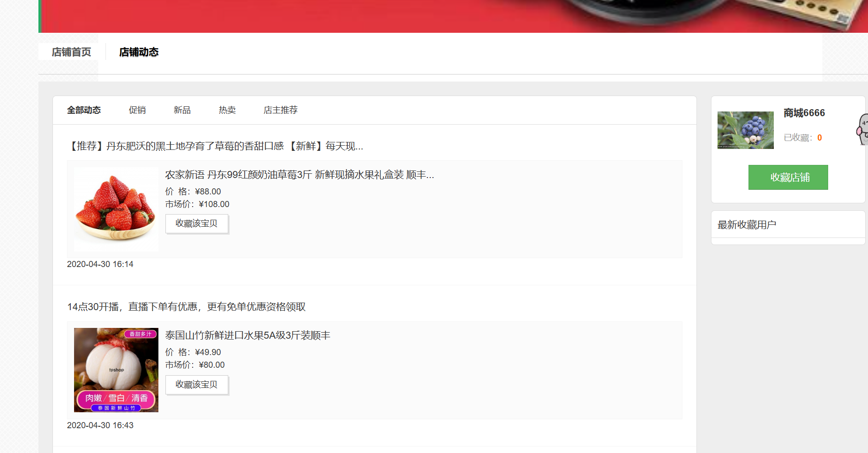Click the 【推荐】丹东肥沃的黑土地 post headline
This screenshot has width=868, height=453.
point(215,146)
